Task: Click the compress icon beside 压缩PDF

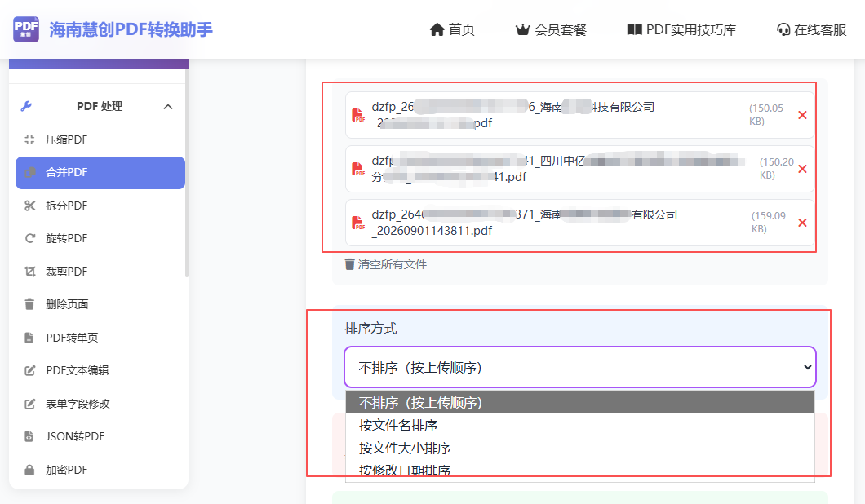Action: 30,139
